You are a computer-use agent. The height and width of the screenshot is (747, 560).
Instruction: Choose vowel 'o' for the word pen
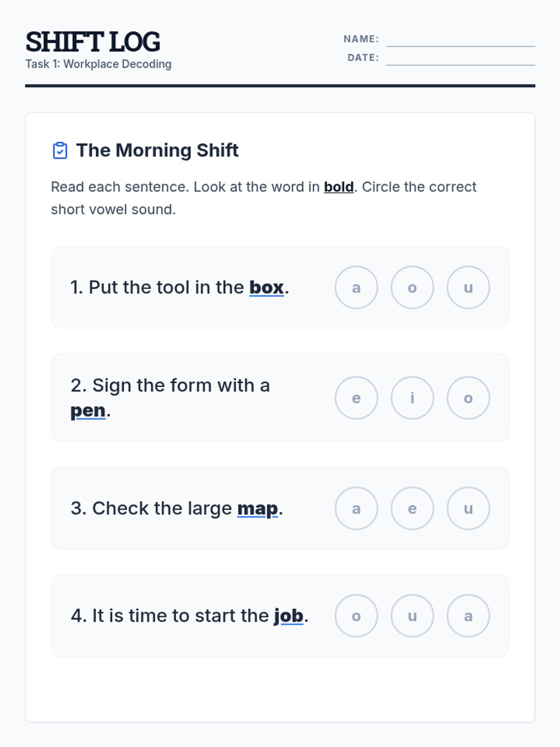tap(468, 398)
